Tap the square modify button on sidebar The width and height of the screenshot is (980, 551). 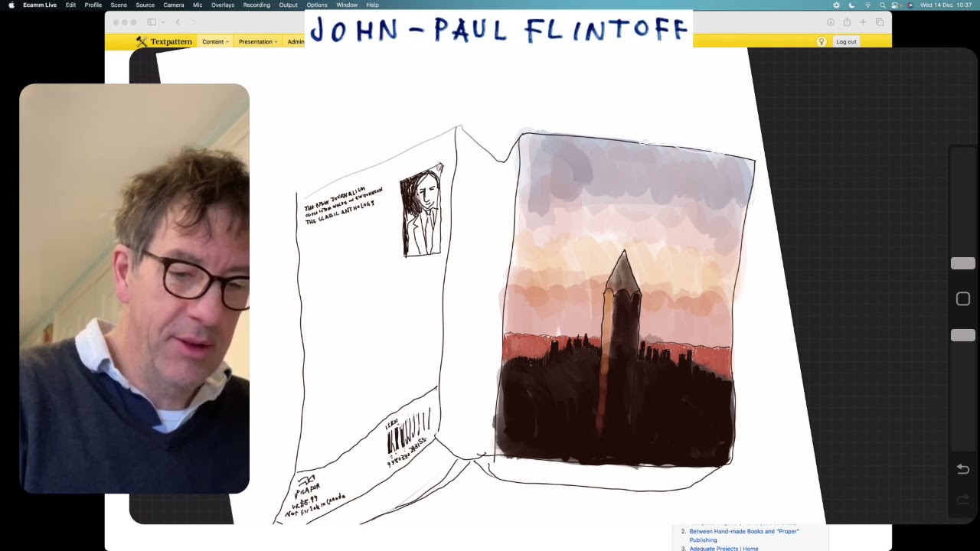[963, 299]
